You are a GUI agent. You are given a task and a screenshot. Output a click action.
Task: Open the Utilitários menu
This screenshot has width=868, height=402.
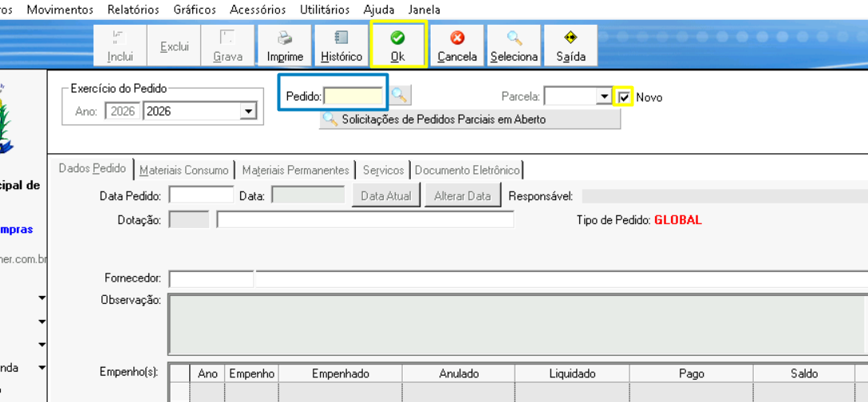325,10
